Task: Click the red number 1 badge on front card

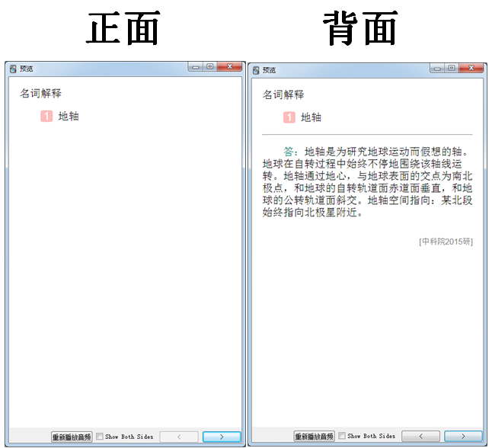Action: click(x=46, y=116)
